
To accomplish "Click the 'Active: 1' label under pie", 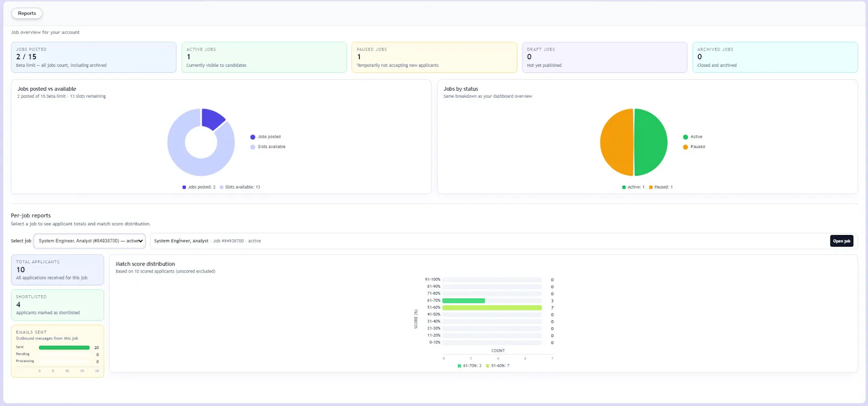I will coord(633,187).
